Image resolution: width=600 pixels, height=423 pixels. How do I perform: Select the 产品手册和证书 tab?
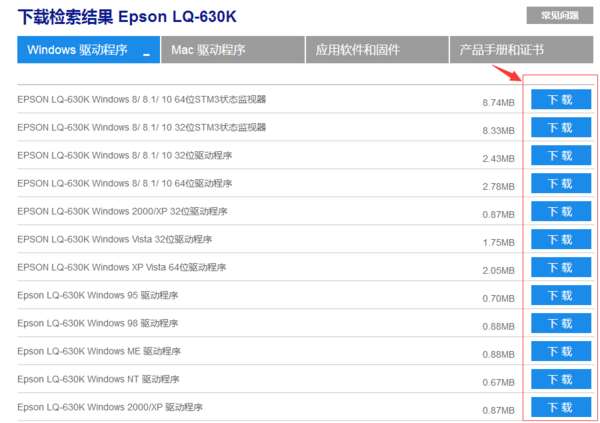[522, 50]
